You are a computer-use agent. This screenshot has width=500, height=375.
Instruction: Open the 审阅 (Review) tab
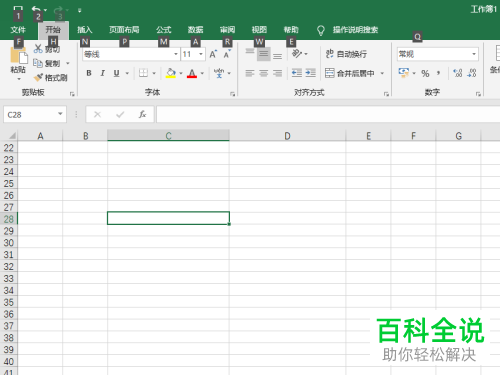[x=227, y=30]
